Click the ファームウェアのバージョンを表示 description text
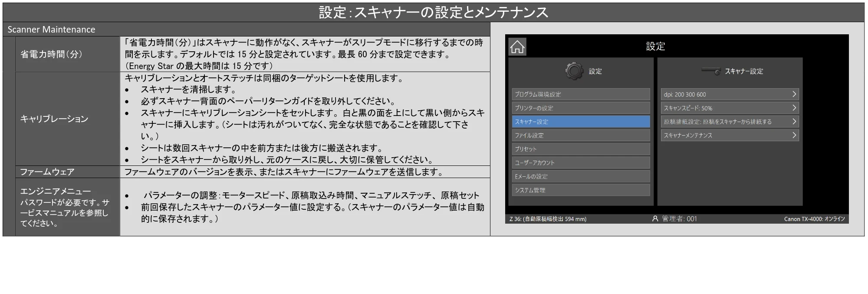The image size is (868, 294). [284, 172]
